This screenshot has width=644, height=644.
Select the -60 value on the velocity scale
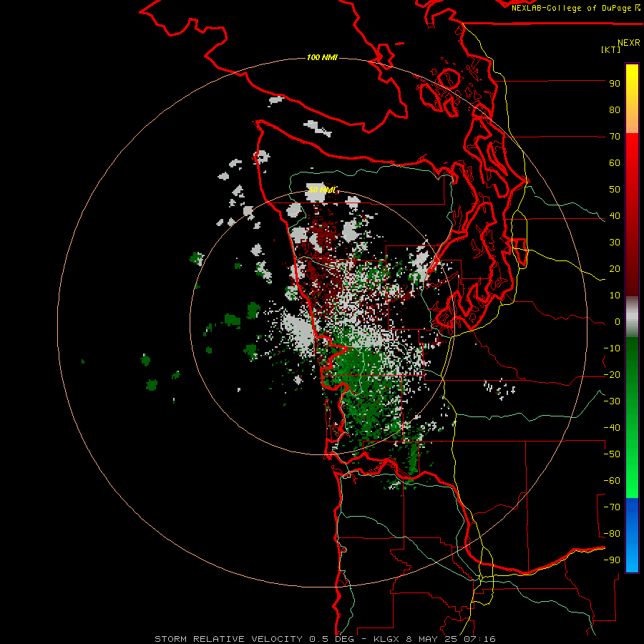coord(612,481)
